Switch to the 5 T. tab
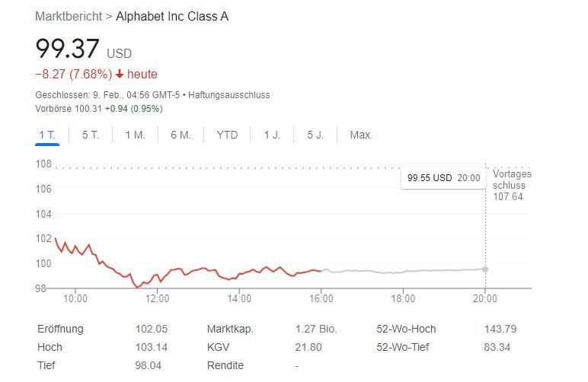Screen dimensions: 588x382 pos(91,135)
